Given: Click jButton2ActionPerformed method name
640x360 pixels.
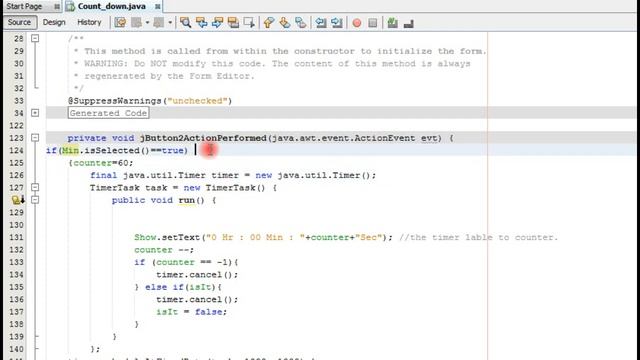Looking at the screenshot, I should (x=203, y=138).
